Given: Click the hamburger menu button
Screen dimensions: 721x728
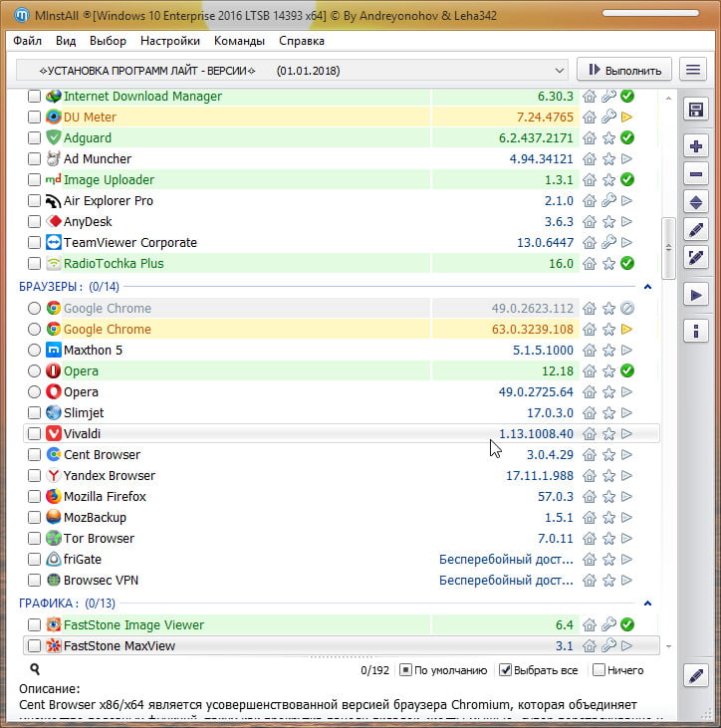Looking at the screenshot, I should pos(693,71).
